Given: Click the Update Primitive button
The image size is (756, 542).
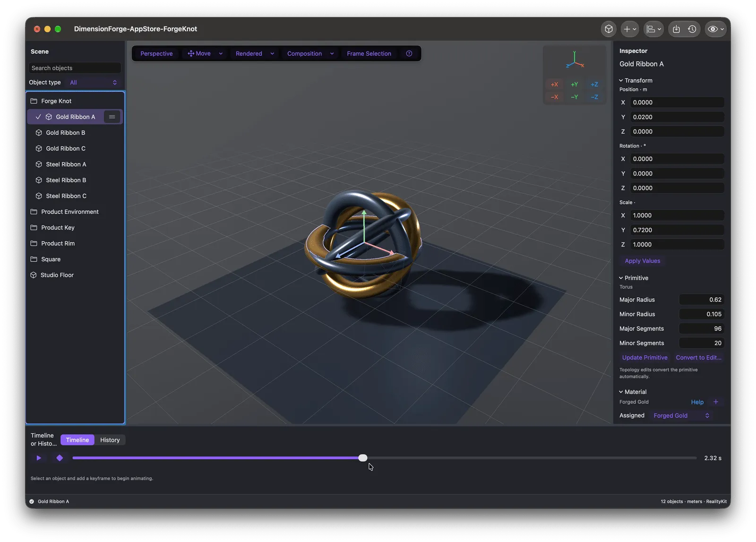Looking at the screenshot, I should [x=645, y=358].
